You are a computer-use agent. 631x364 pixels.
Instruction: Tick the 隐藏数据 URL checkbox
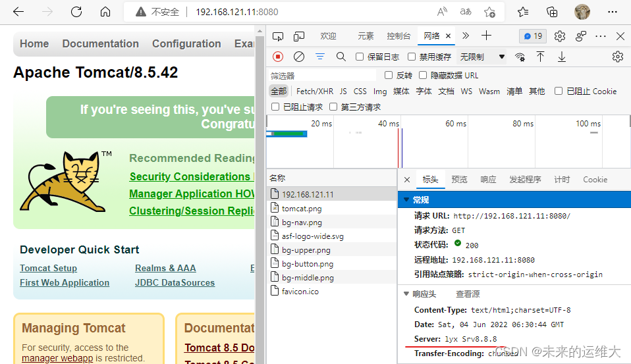(423, 75)
